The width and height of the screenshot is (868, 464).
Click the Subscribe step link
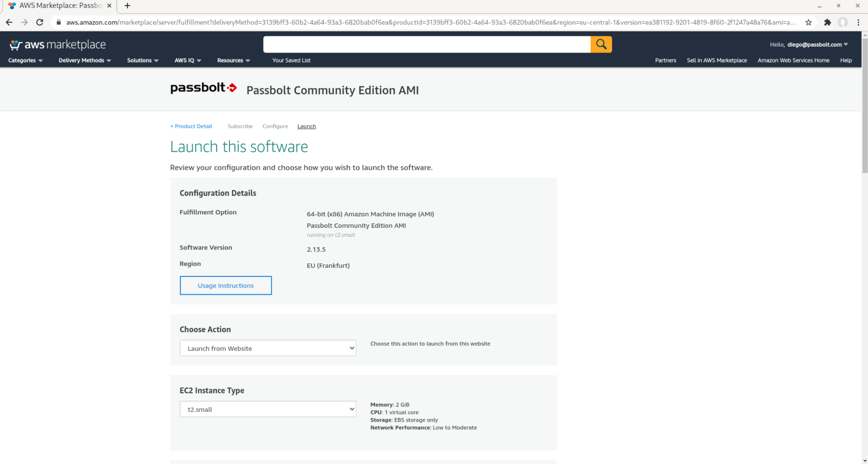tap(241, 126)
